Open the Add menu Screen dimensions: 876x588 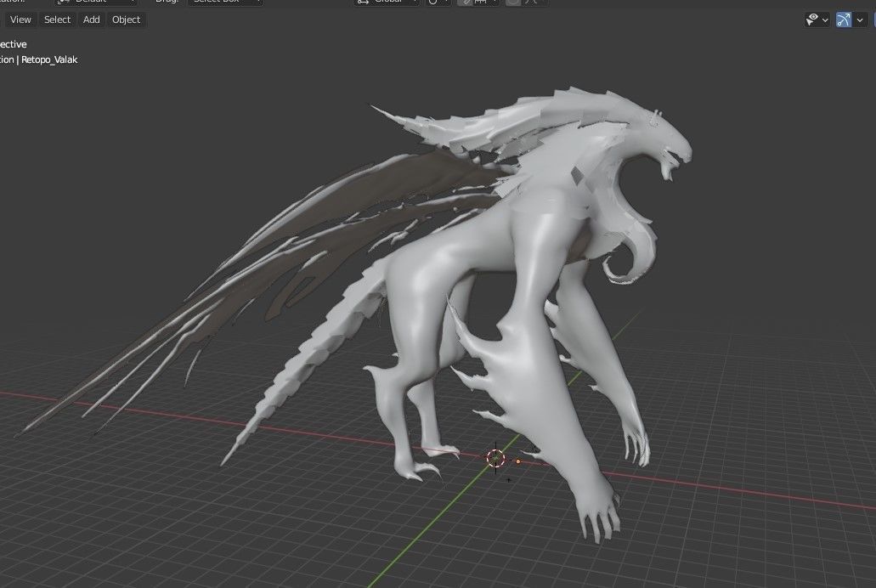click(92, 20)
